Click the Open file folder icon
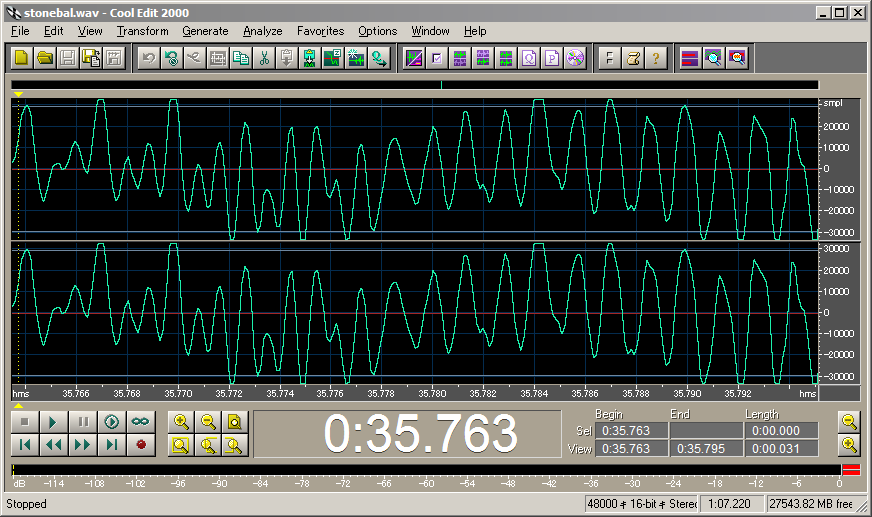Image resolution: width=872 pixels, height=517 pixels. coord(45,58)
